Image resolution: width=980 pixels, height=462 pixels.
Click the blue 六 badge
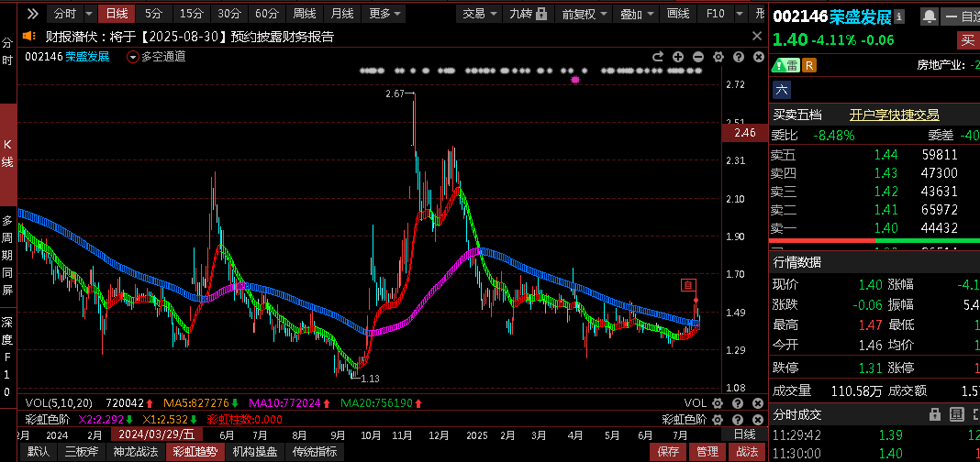[781, 89]
